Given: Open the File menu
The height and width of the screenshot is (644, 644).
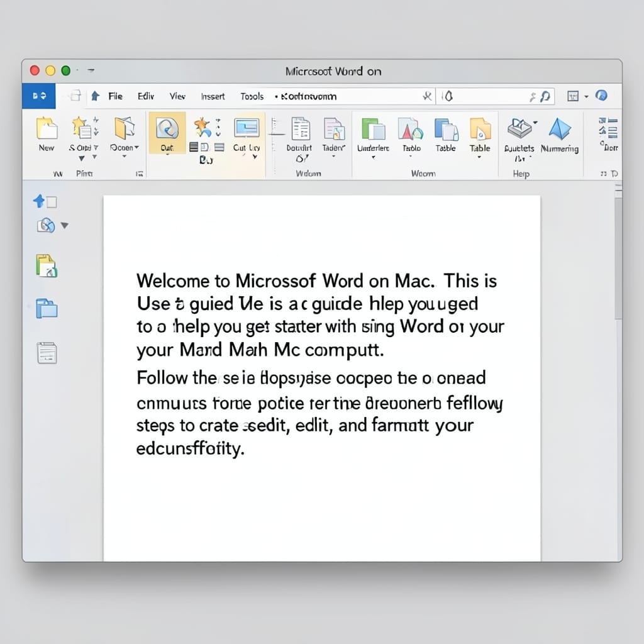Looking at the screenshot, I should click(x=116, y=96).
